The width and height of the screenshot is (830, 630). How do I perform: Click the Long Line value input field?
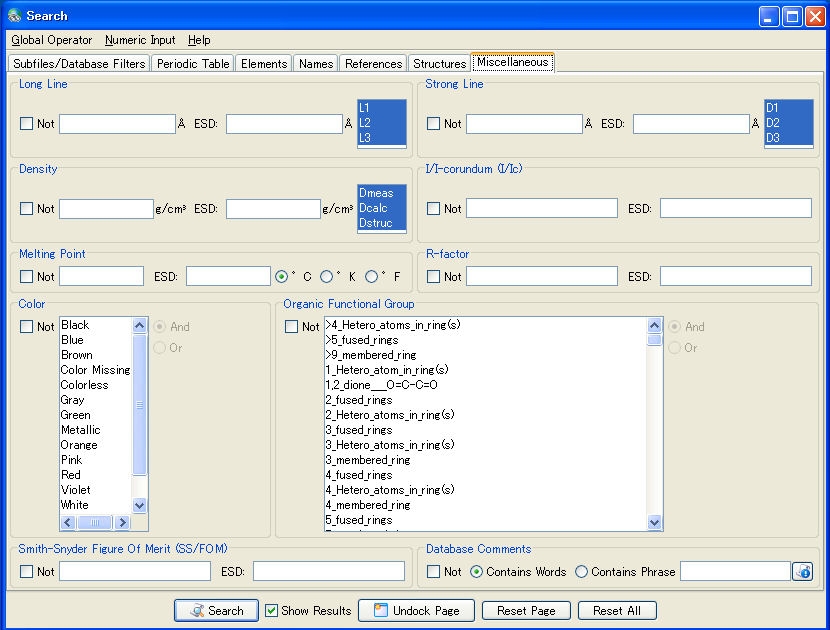point(117,124)
